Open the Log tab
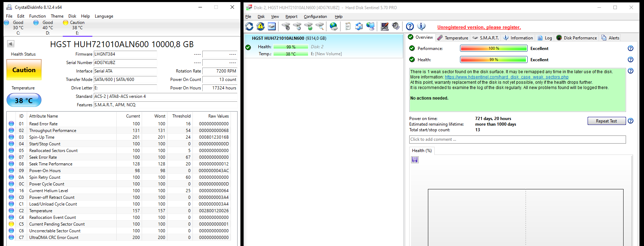644x246 pixels. [x=545, y=38]
